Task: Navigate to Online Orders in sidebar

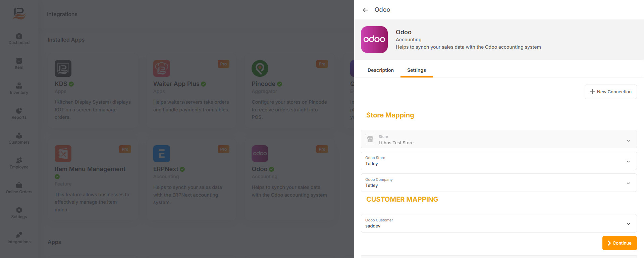Action: (x=19, y=188)
